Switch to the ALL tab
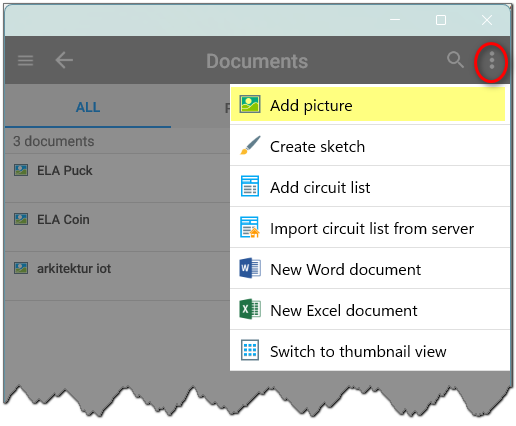The width and height of the screenshot is (516, 426). click(88, 107)
